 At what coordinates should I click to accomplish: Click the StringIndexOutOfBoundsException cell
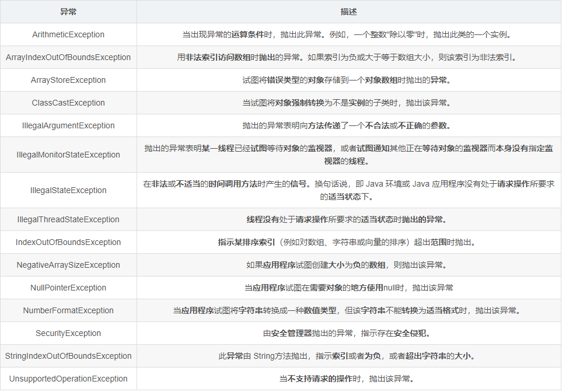(68, 356)
